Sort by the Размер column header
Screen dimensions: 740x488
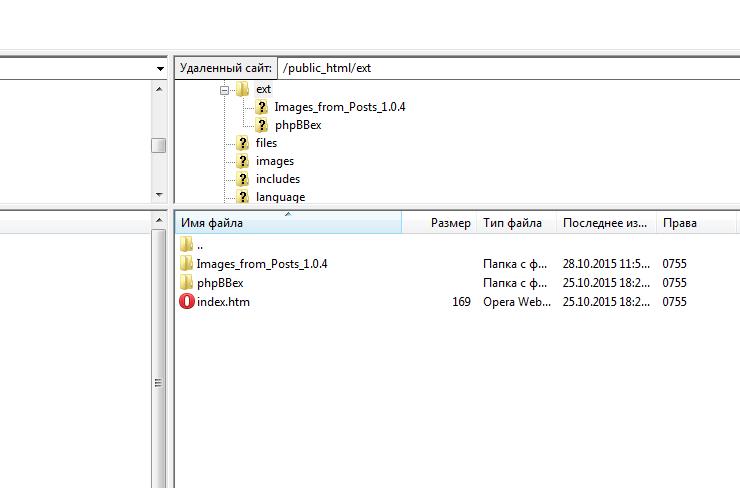pyautogui.click(x=450, y=223)
